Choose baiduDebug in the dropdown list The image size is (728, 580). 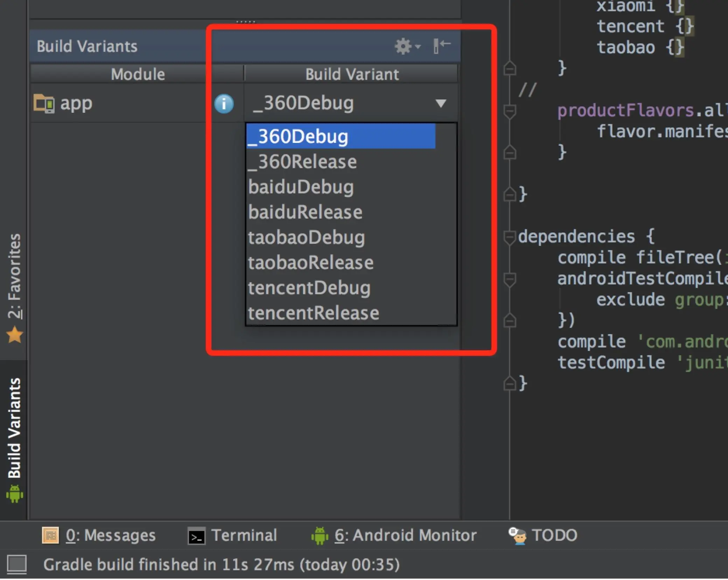click(x=301, y=187)
